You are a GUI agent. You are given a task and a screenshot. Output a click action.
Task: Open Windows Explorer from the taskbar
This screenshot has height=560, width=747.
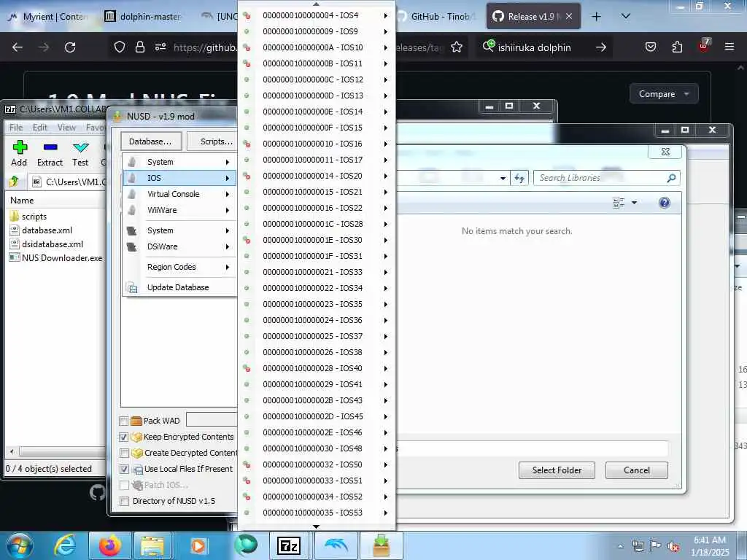[x=152, y=545]
